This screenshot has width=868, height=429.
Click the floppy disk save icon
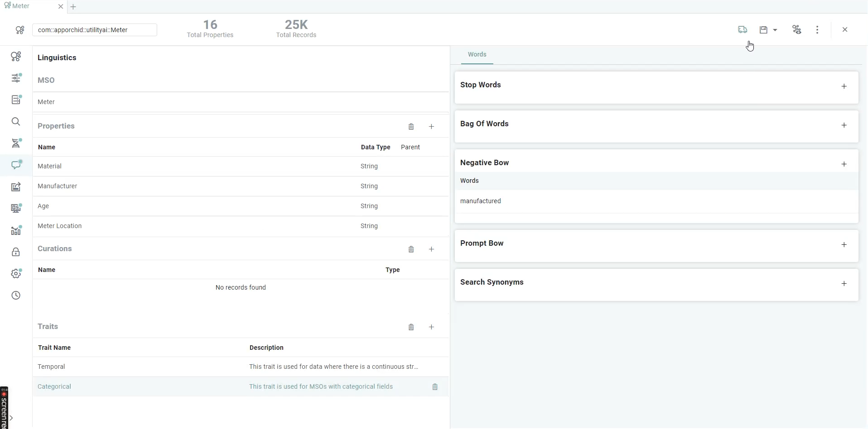pyautogui.click(x=764, y=30)
